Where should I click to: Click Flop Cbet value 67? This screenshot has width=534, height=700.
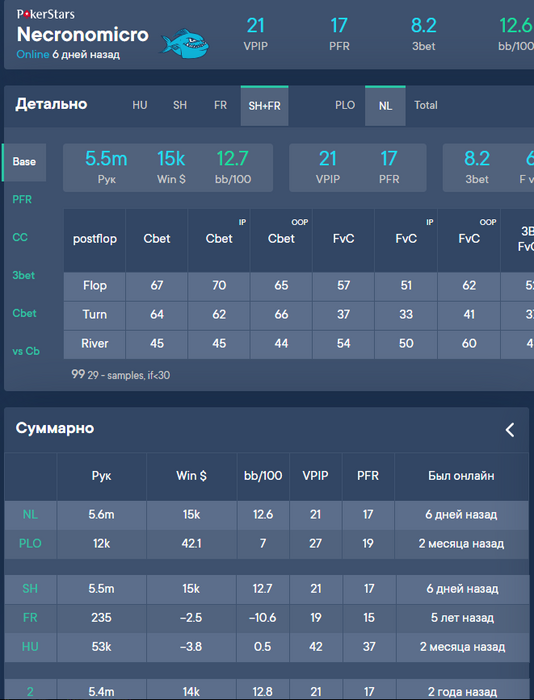tap(157, 286)
